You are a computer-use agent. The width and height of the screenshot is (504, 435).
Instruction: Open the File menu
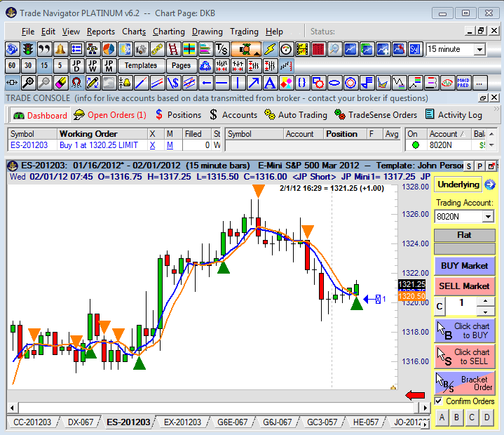(28, 32)
